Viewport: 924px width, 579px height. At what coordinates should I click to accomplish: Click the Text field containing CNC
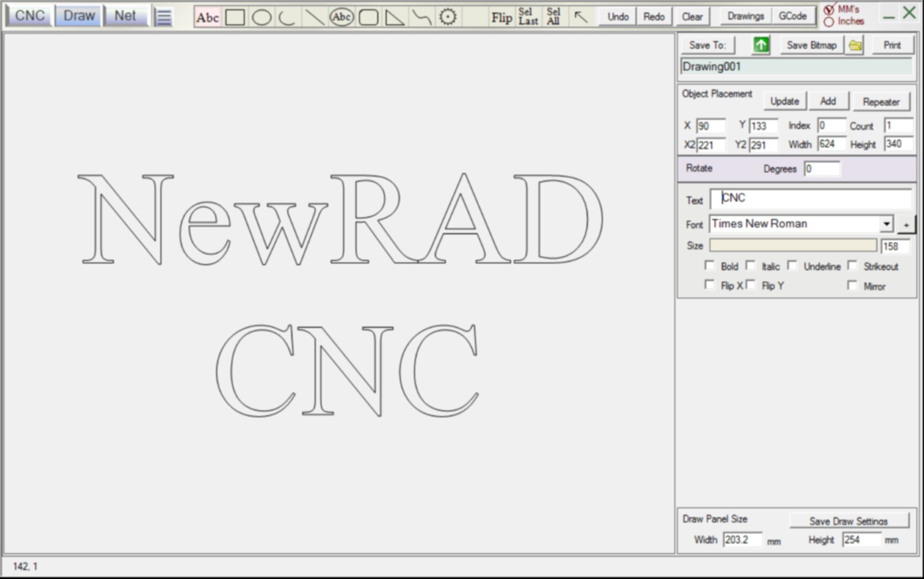pyautogui.click(x=811, y=198)
